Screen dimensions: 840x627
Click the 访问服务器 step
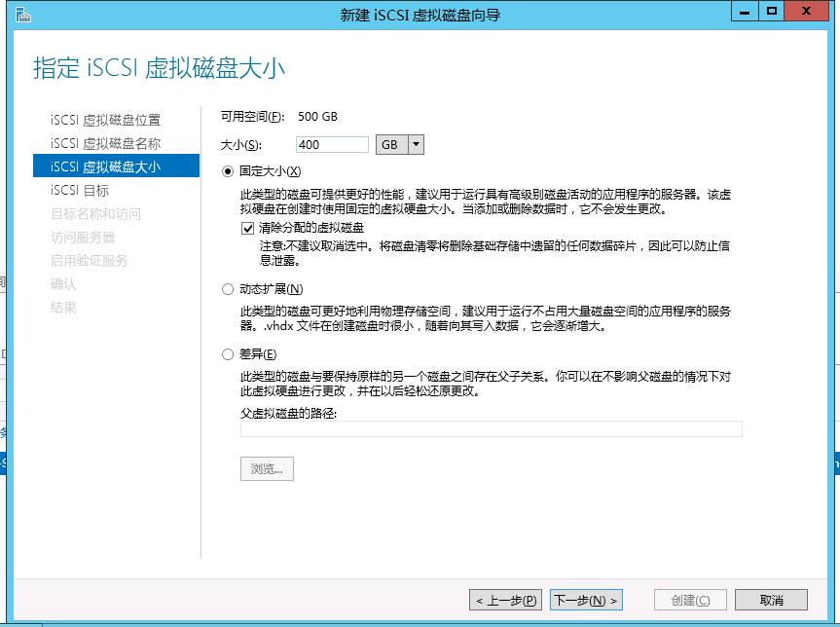coord(83,238)
